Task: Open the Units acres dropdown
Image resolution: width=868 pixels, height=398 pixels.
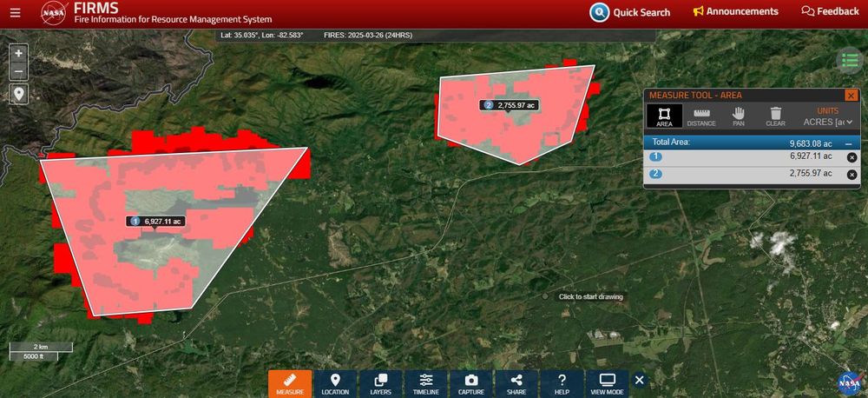Action: [827, 122]
